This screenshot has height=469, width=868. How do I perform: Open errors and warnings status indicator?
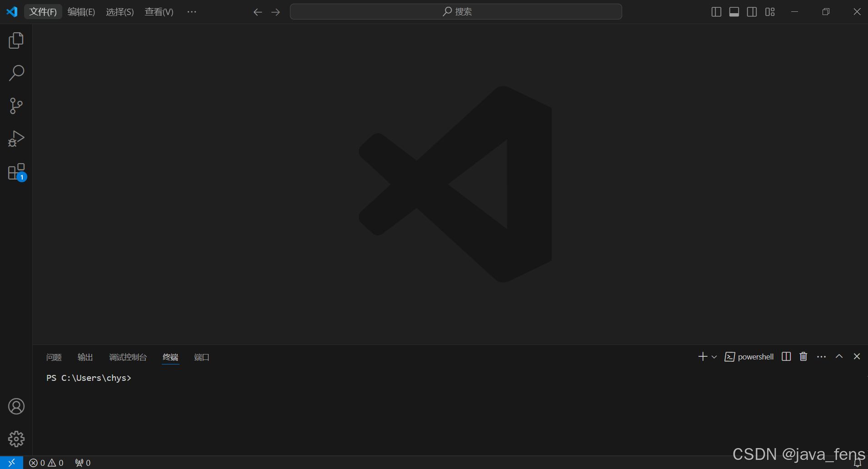(x=46, y=463)
